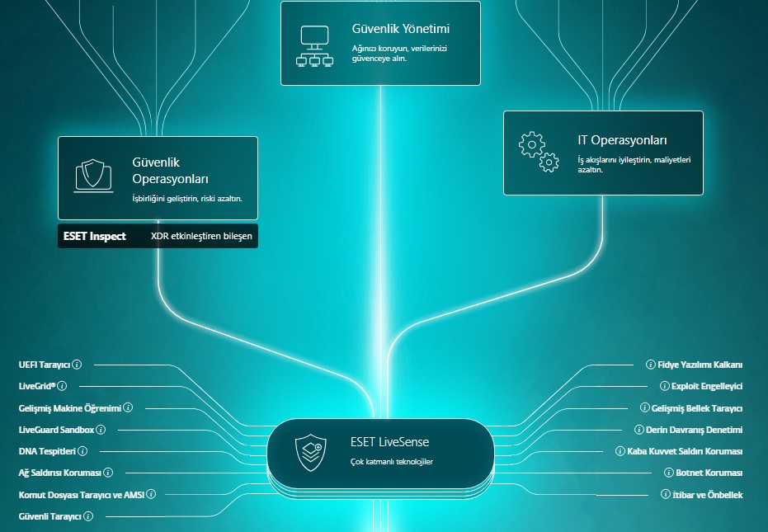Screen dimensions: 768x532
Task: Select the Güvenli Tarayıcı label
Action: 50,516
